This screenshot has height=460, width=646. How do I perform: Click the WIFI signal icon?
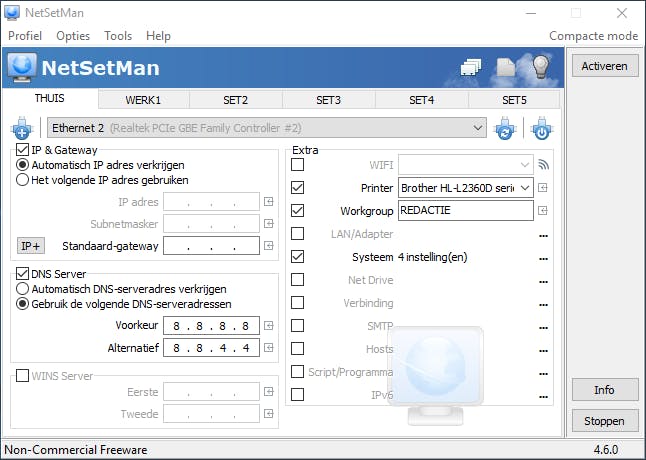[543, 165]
